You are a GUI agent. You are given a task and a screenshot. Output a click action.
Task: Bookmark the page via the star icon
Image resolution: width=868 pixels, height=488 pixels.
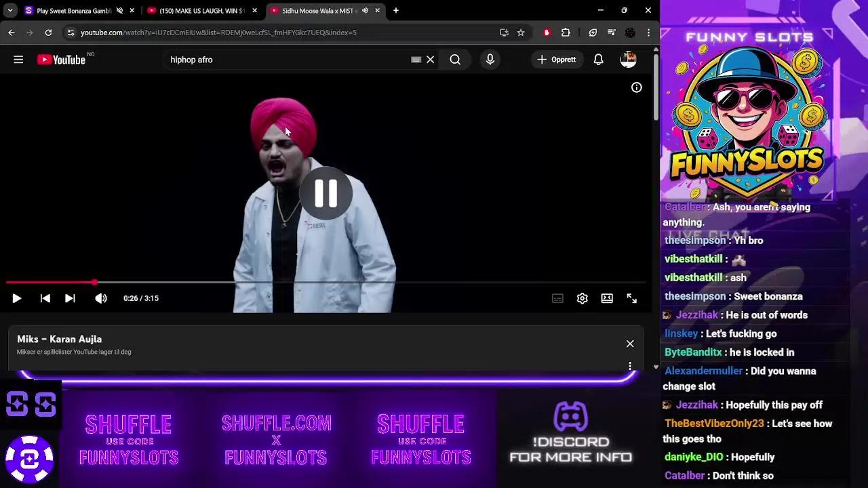point(520,32)
